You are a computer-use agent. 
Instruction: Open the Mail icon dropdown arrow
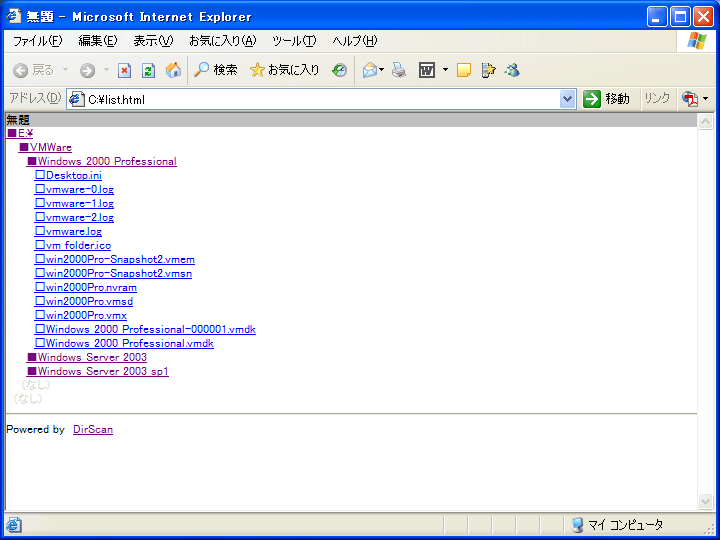tap(382, 70)
